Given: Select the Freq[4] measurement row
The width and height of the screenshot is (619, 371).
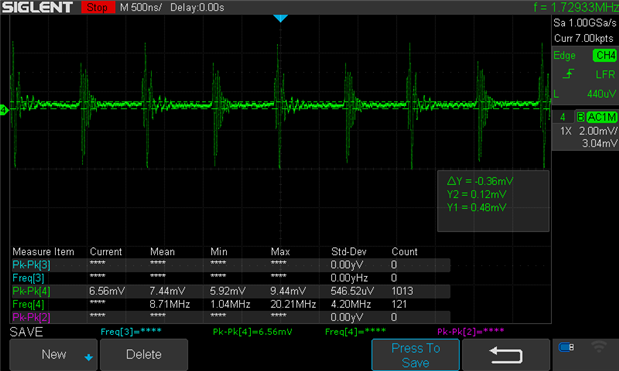Looking at the screenshot, I should pos(231,304).
